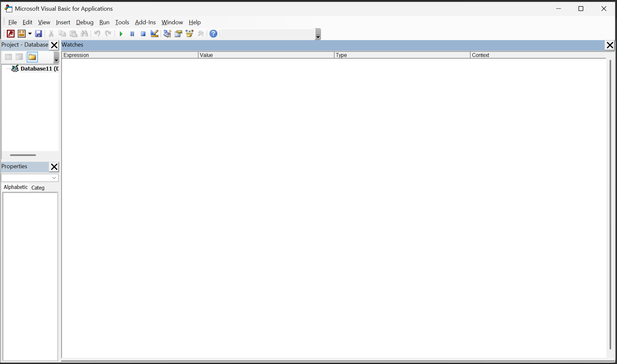Select the Database11 project tree item
The width and height of the screenshot is (617, 364).
(x=40, y=69)
